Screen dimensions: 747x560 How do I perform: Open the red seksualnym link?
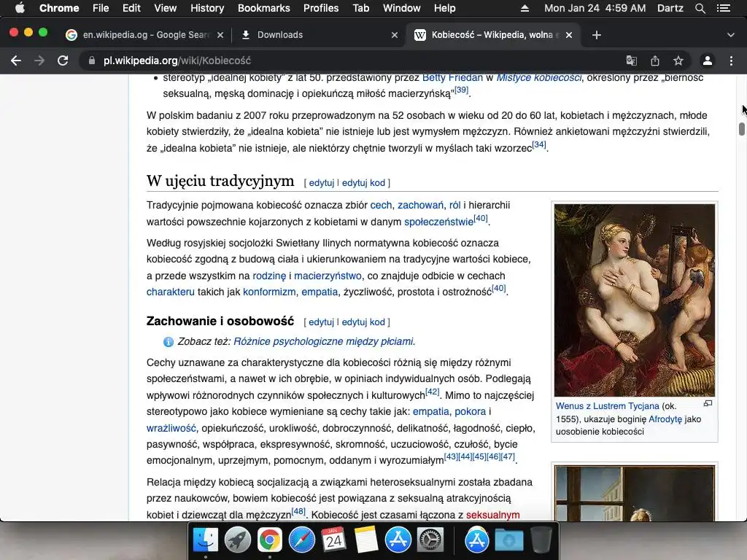coord(492,516)
